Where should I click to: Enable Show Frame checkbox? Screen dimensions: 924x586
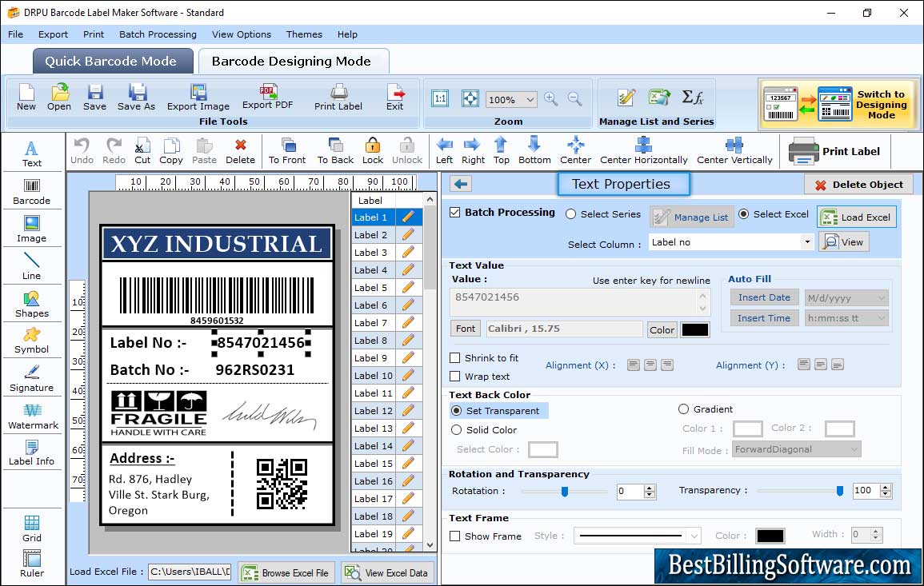point(455,536)
